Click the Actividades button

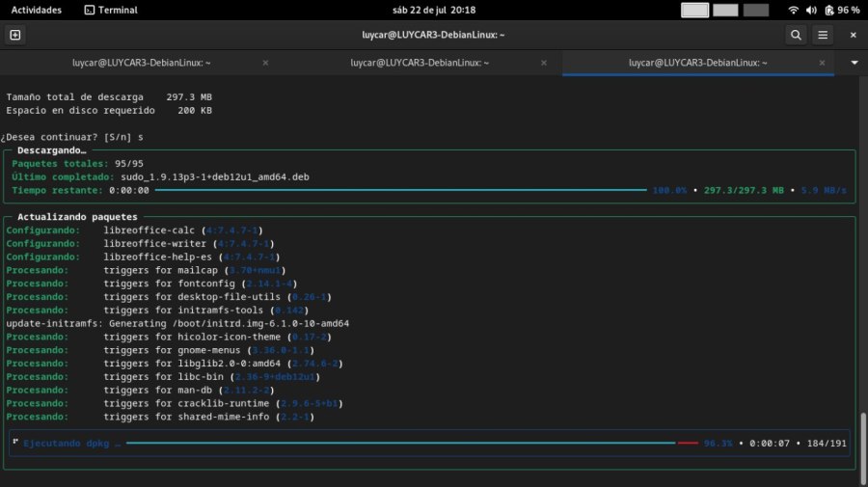(37, 10)
